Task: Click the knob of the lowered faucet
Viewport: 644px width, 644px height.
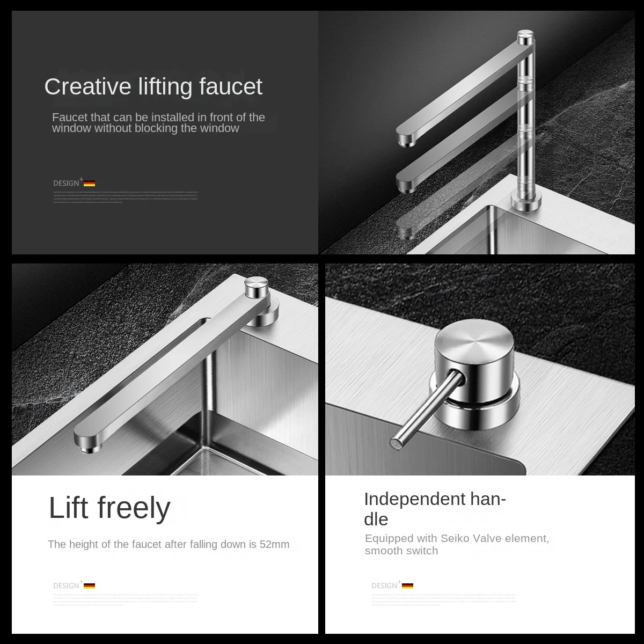Action: (x=255, y=288)
